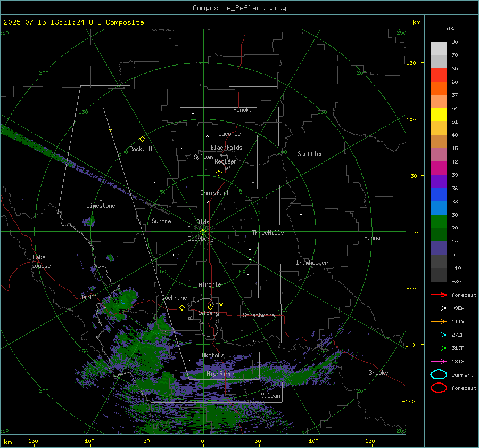479x448 pixels.
Task: Click the ThreeHills city label
Action: (x=268, y=233)
